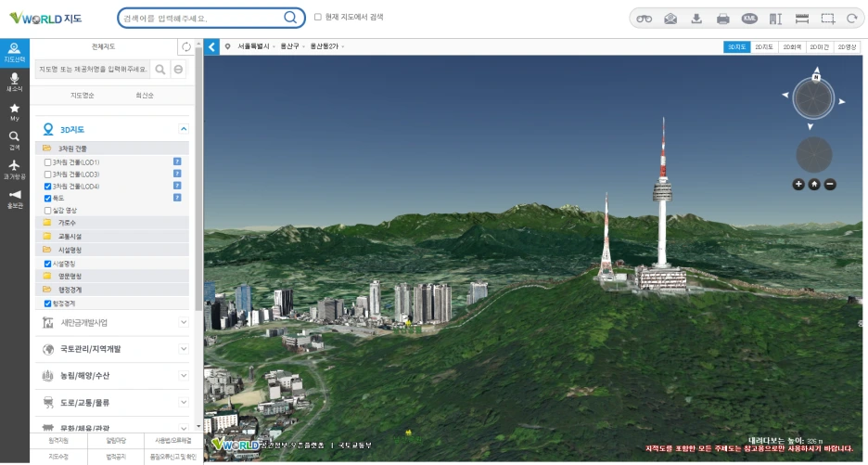Click the download icon in the top toolbar

(696, 19)
